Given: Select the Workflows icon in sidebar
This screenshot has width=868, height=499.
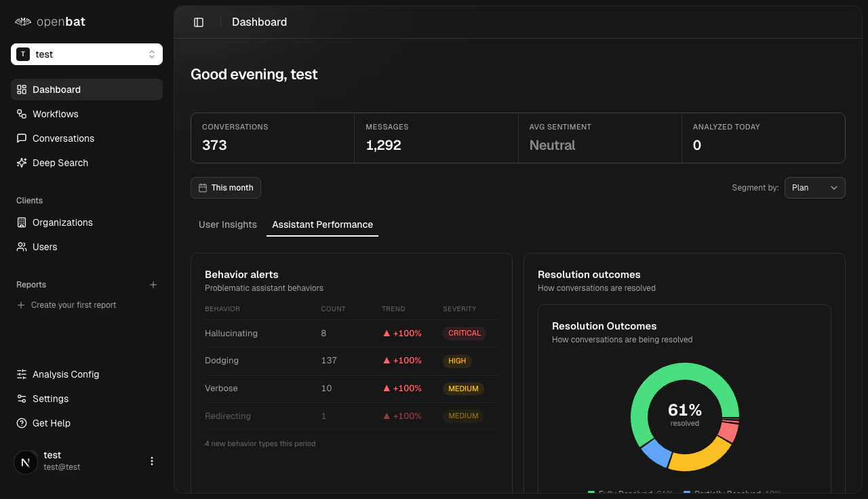Looking at the screenshot, I should [x=21, y=114].
